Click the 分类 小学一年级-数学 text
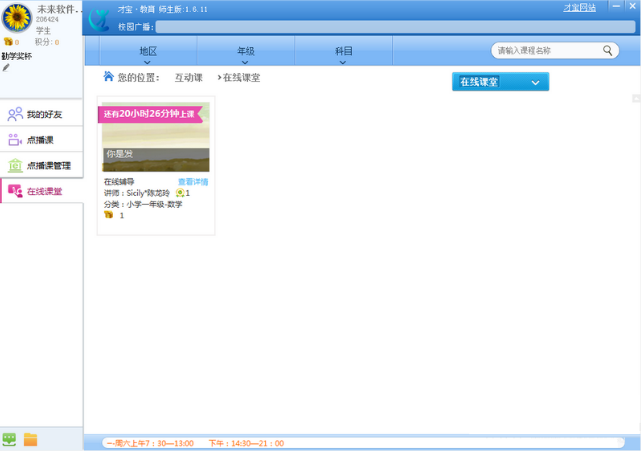The width and height of the screenshot is (641, 451). [x=143, y=204]
